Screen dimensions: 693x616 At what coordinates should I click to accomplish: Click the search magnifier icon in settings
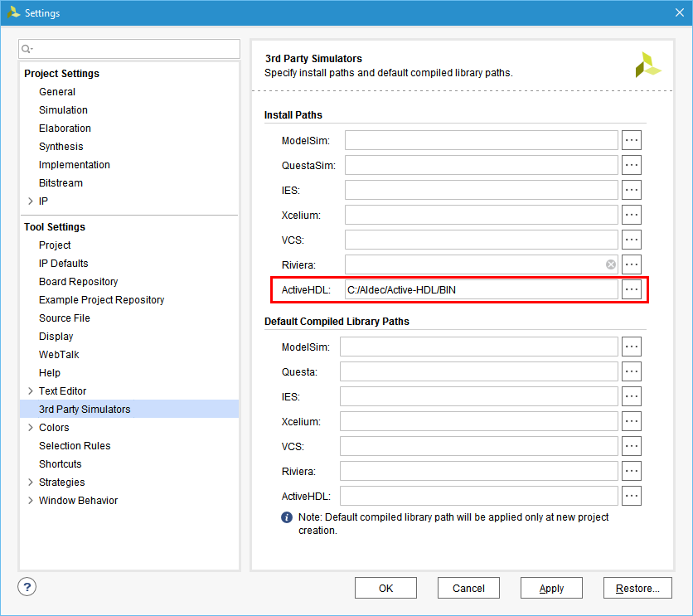pyautogui.click(x=27, y=49)
